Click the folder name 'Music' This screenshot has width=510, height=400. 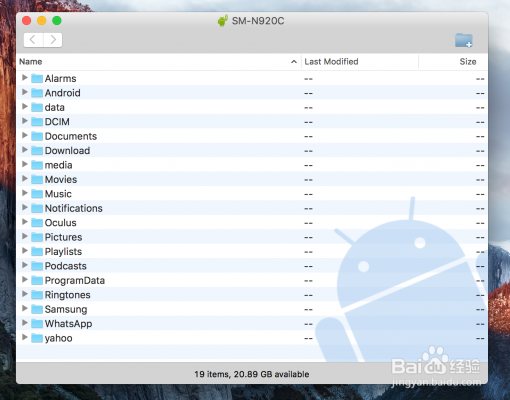tap(58, 194)
